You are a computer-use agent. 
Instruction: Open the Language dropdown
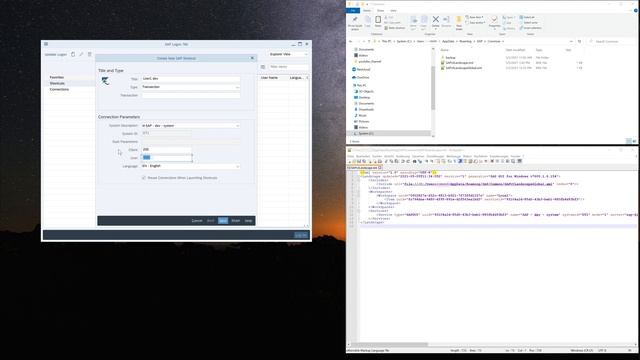(x=237, y=166)
